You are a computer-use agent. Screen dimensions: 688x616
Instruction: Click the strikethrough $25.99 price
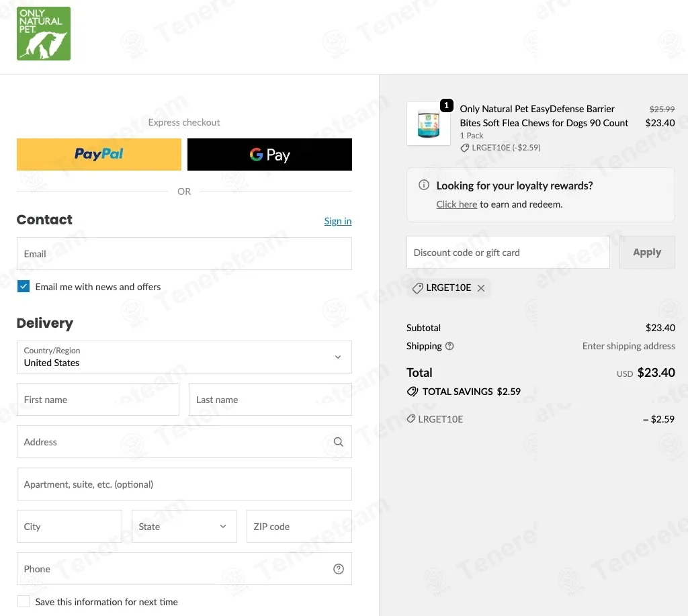coord(662,109)
